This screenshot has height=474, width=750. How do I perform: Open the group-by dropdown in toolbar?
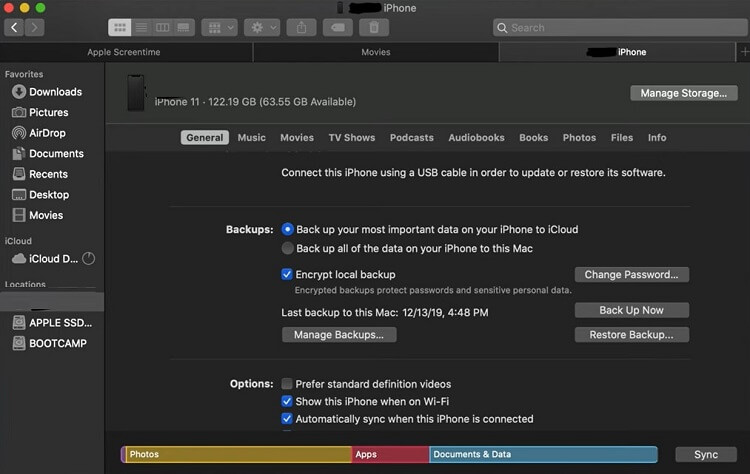coord(220,28)
